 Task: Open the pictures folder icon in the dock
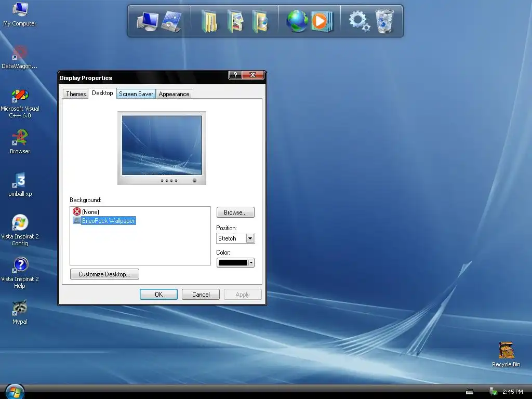point(235,22)
